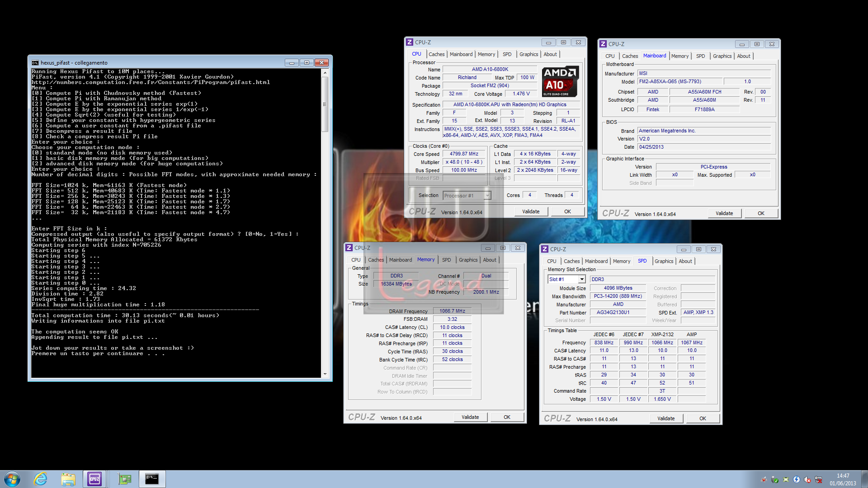The width and height of the screenshot is (868, 488).
Task: Click Validate in the Mainboard window
Action: [724, 213]
